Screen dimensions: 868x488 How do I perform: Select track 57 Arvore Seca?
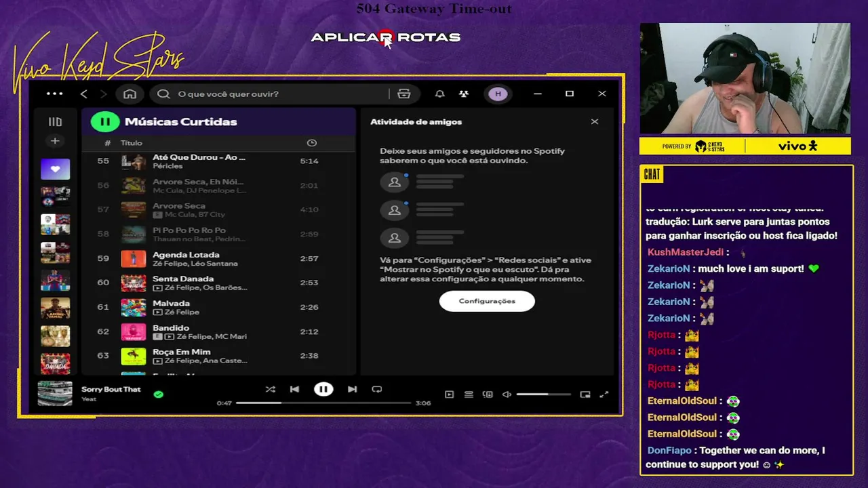[218, 210]
